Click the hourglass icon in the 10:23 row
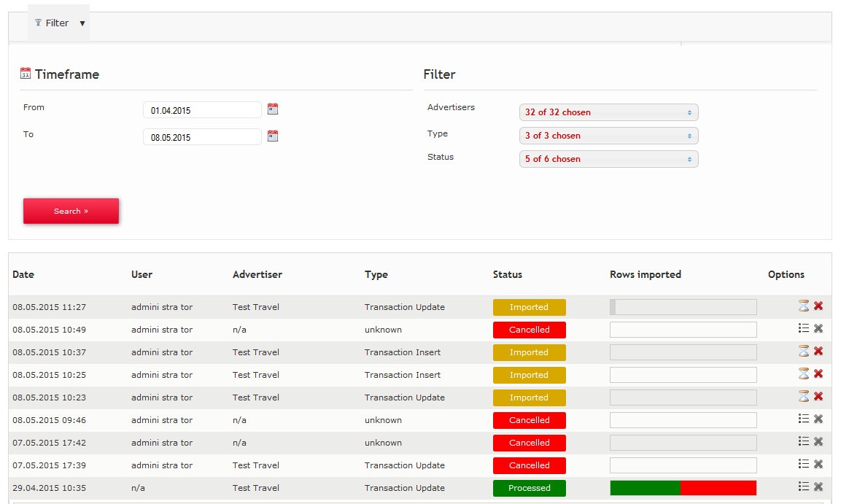The height and width of the screenshot is (504, 841). (804, 396)
